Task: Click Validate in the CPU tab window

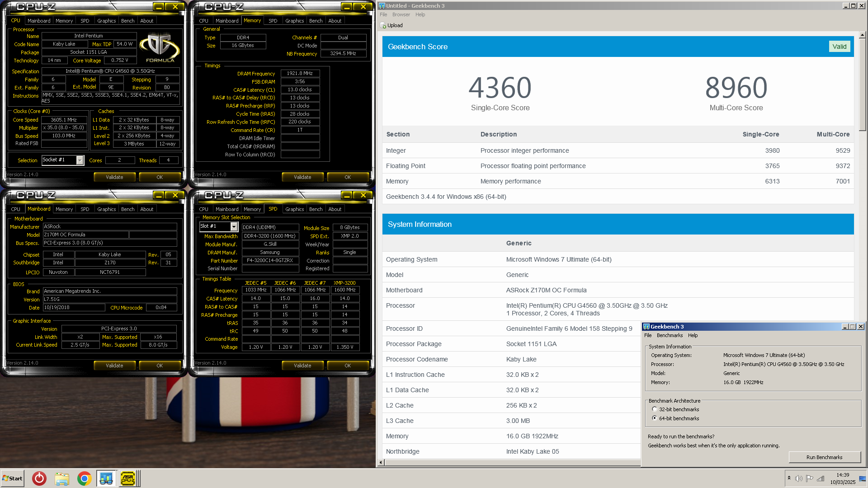Action: [114, 177]
